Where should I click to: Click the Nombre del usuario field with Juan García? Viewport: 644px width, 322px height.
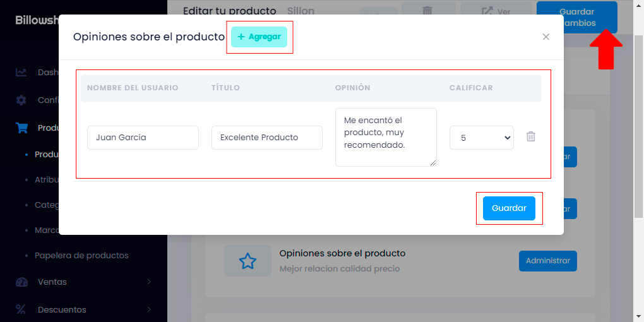click(143, 138)
